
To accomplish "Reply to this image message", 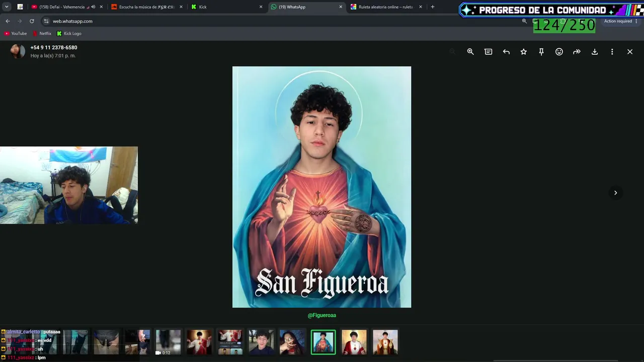I will click(506, 52).
